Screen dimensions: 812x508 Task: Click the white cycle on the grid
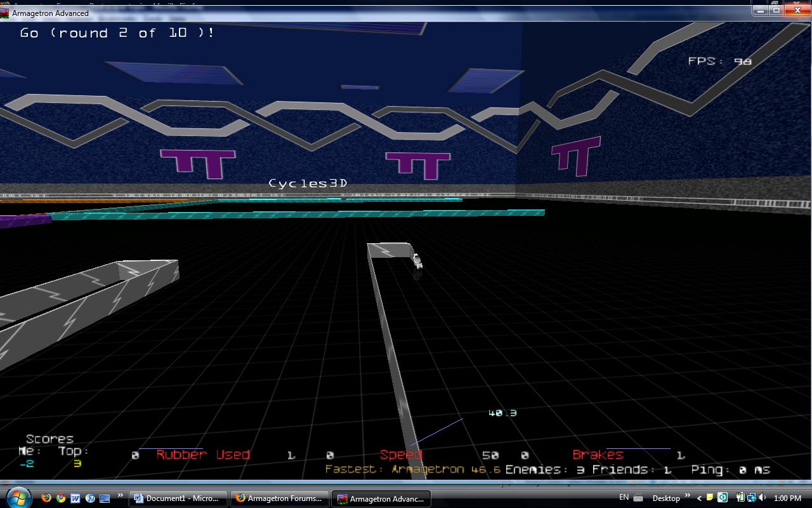coord(417,261)
